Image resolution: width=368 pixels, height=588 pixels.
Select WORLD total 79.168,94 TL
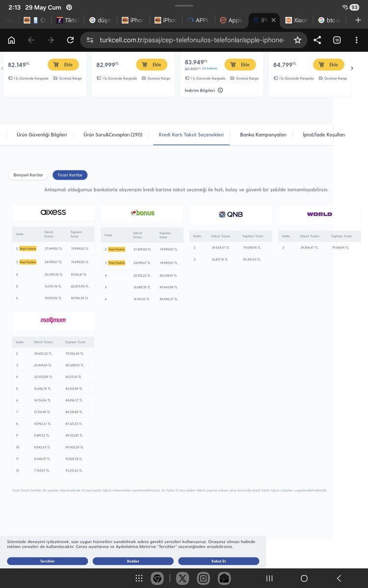click(x=340, y=247)
